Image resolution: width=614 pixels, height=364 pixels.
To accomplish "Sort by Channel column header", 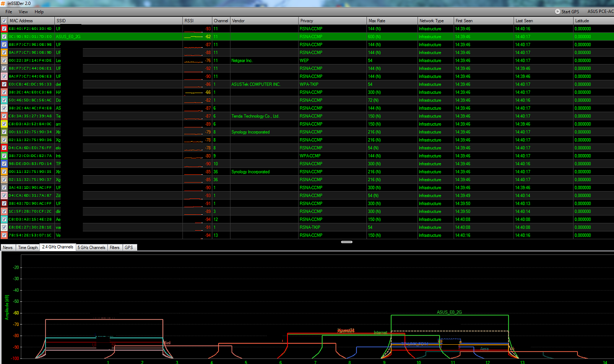I will pos(221,21).
